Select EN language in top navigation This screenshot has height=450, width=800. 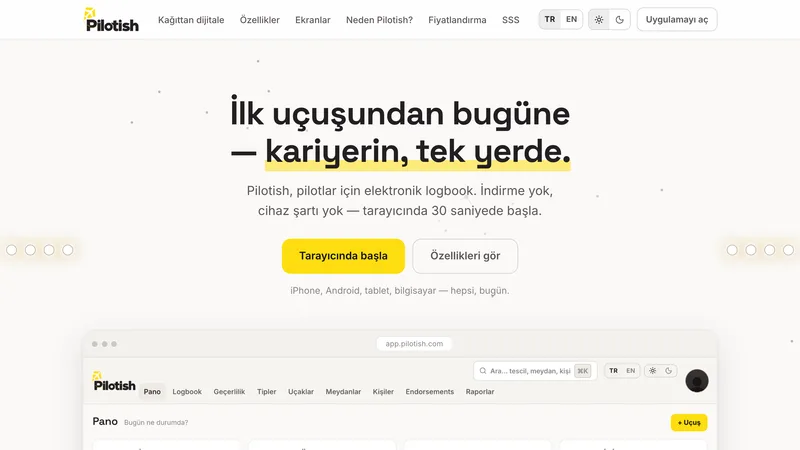click(x=571, y=19)
